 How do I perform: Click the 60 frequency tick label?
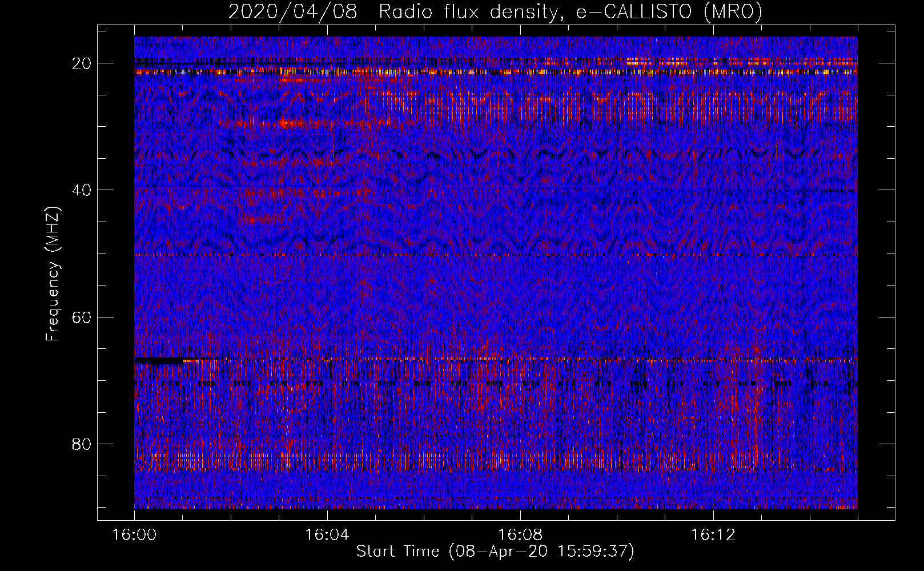click(82, 317)
